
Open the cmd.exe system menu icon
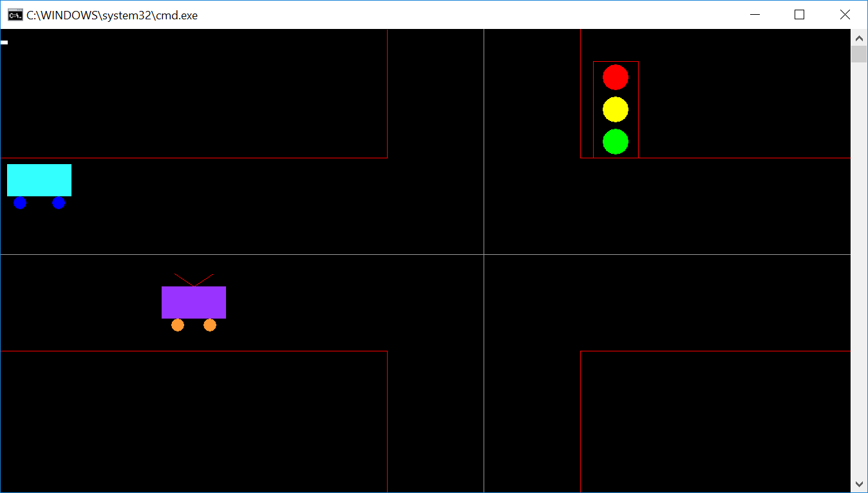(x=15, y=15)
